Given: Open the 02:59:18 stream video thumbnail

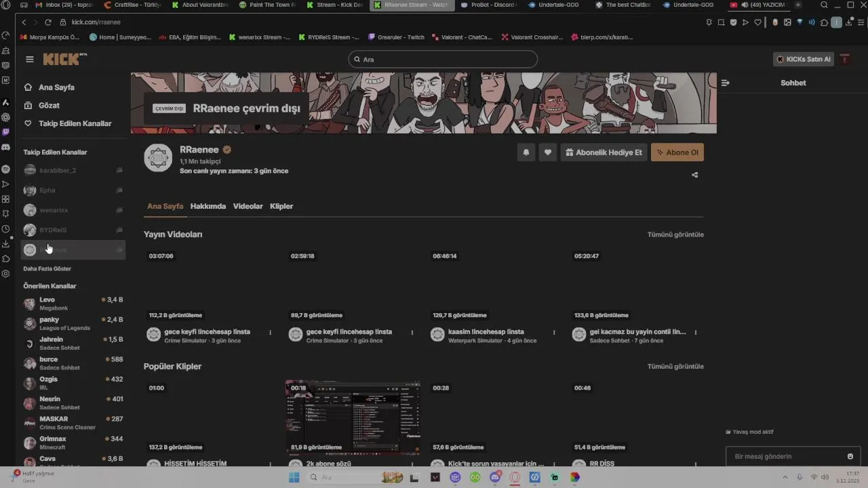Looking at the screenshot, I should tap(353, 285).
